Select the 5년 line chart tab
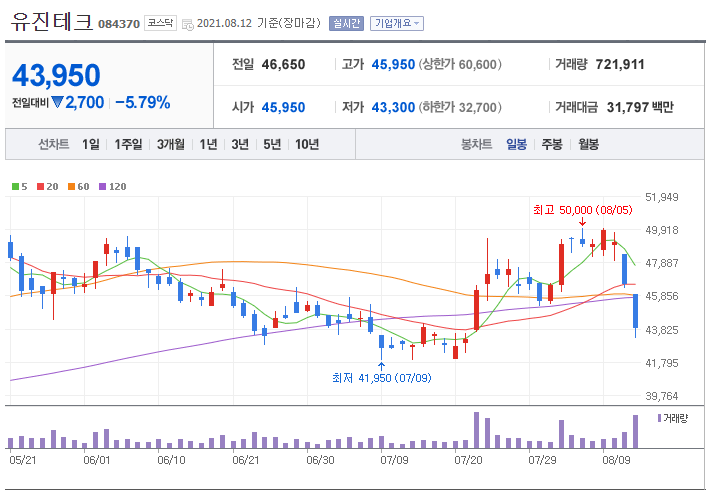 point(272,145)
